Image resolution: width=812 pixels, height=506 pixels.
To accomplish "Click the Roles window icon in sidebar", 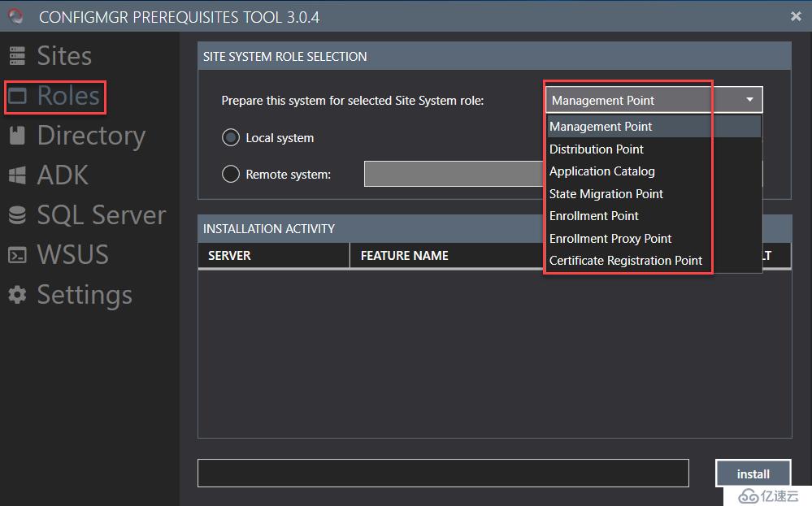I will (x=17, y=96).
